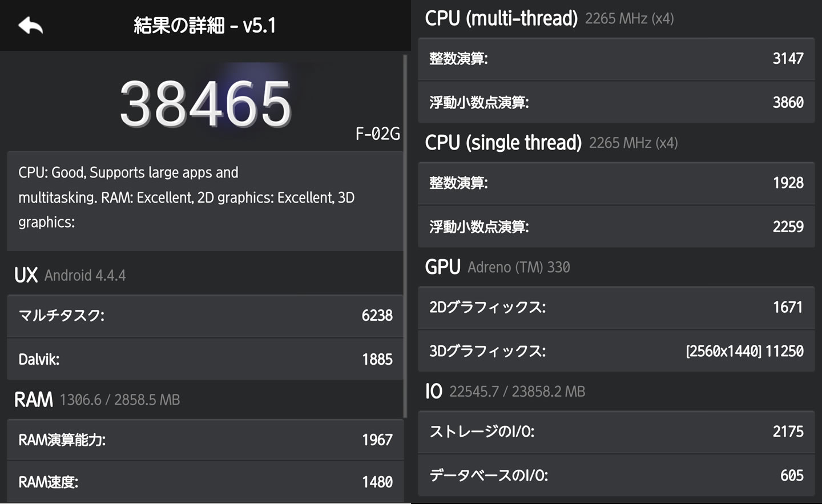Viewport: 822px width, 504px height.
Task: Click the GPU Adreno 330 header
Action: point(497,267)
